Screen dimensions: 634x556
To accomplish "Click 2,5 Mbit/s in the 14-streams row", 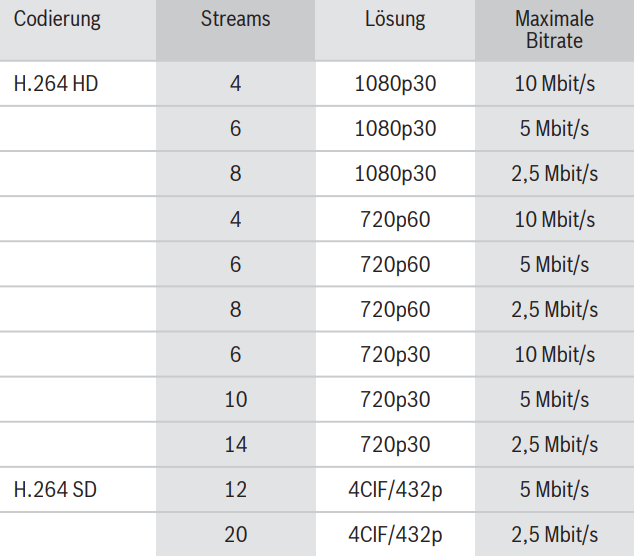I will click(554, 445).
